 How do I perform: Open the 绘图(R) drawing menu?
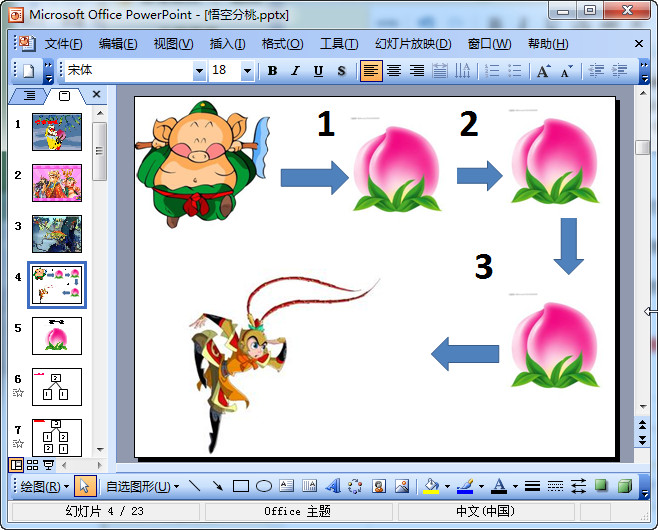44,487
